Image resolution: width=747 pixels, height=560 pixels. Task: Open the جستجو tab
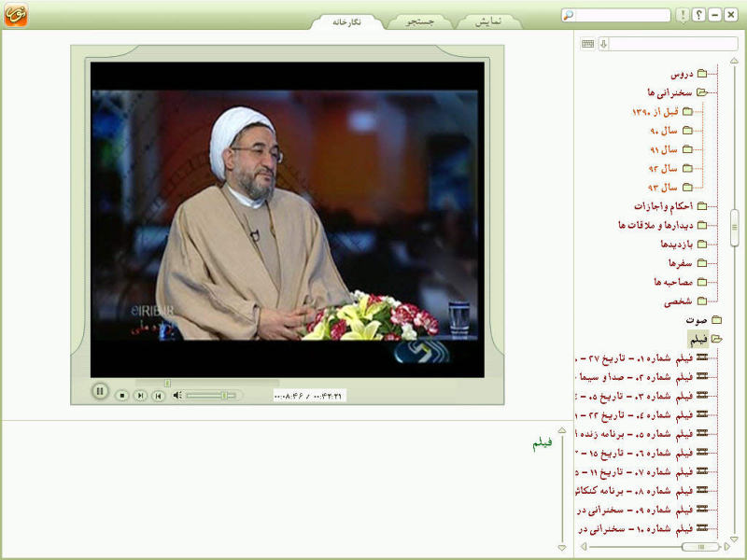pyautogui.click(x=419, y=21)
